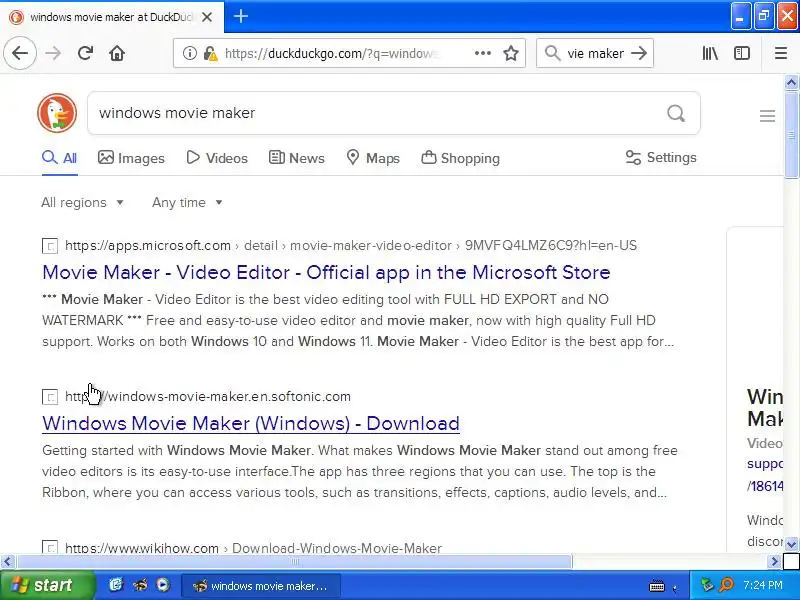Click horizontal scrollbar left arrow
This screenshot has width=800, height=600.
tap(7, 562)
